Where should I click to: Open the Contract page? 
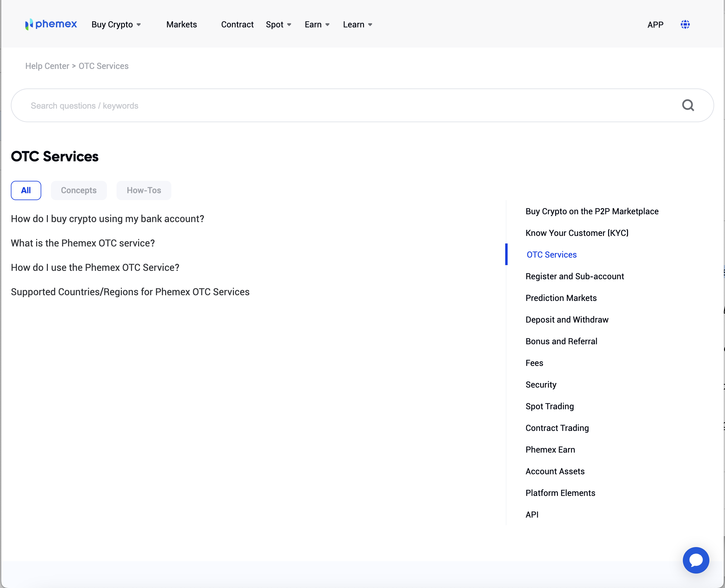pos(237,24)
